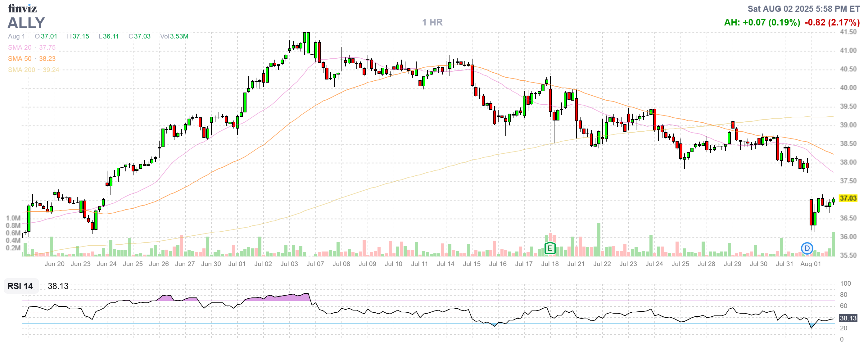868x349 pixels.
Task: Click the Jul 18 date label
Action: coord(549,264)
